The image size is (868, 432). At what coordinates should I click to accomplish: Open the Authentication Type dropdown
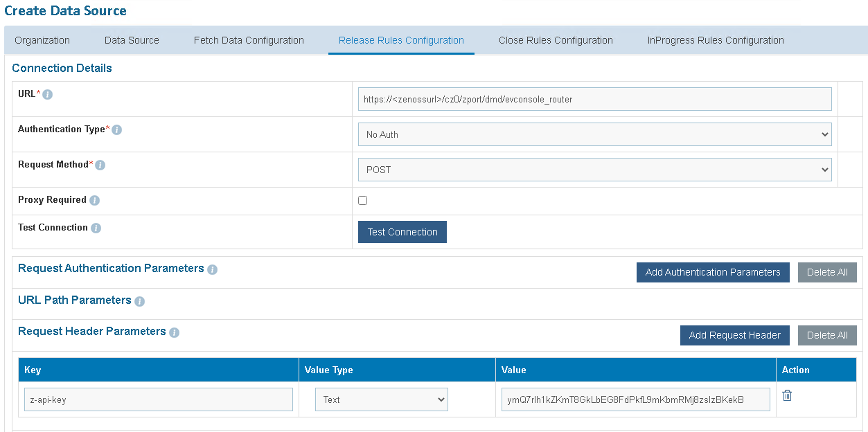[594, 134]
